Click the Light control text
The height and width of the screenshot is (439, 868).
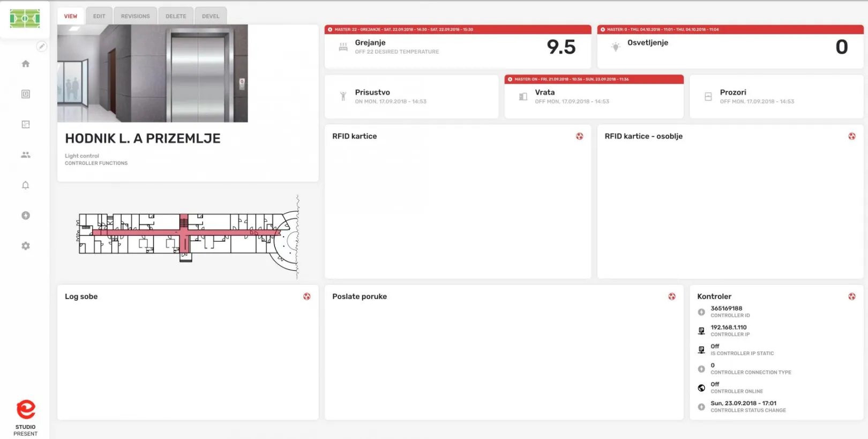82,156
